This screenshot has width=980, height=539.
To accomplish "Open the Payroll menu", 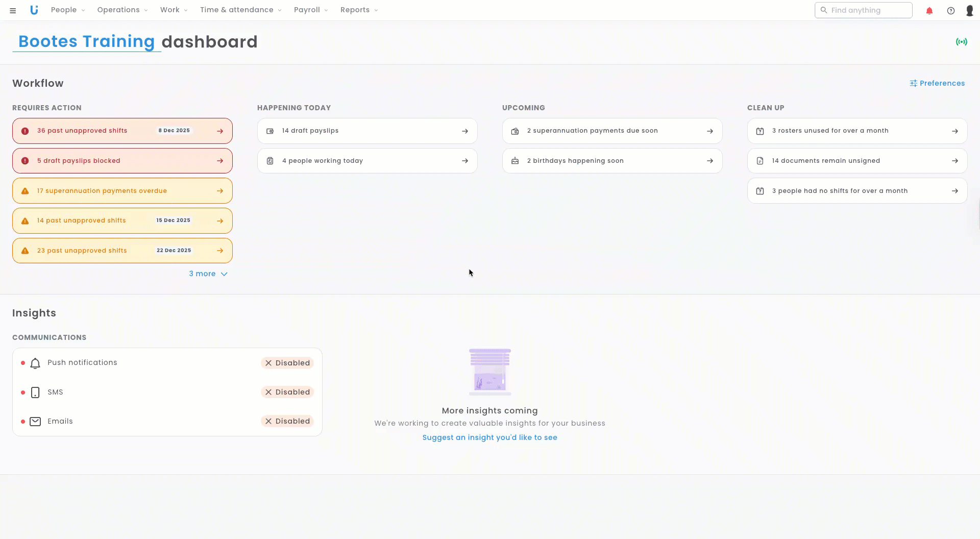I will pos(311,10).
